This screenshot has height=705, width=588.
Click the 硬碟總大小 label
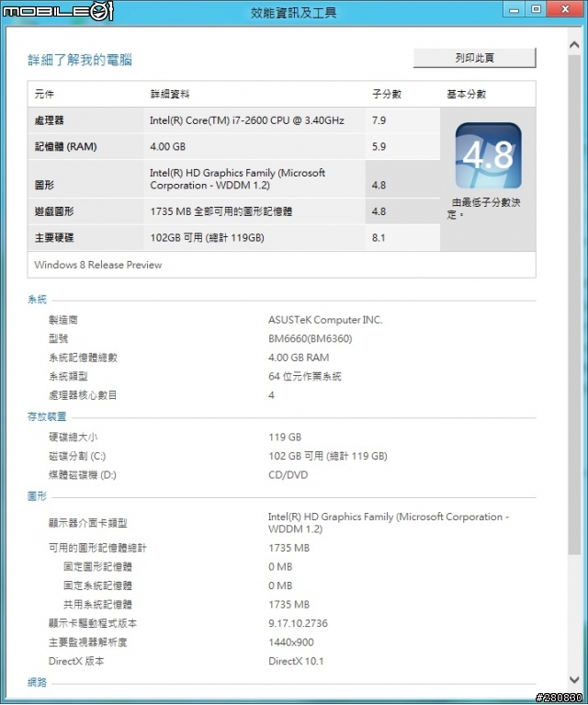tap(73, 437)
